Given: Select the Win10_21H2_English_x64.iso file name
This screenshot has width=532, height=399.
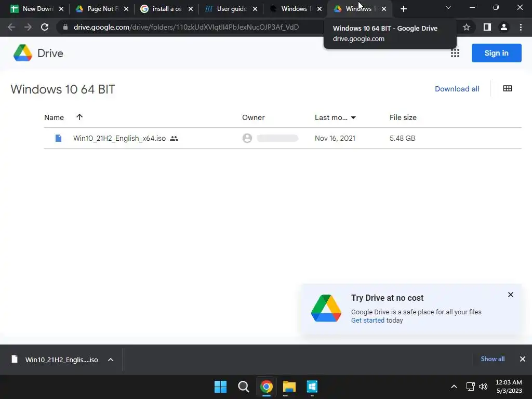Looking at the screenshot, I should 119,138.
